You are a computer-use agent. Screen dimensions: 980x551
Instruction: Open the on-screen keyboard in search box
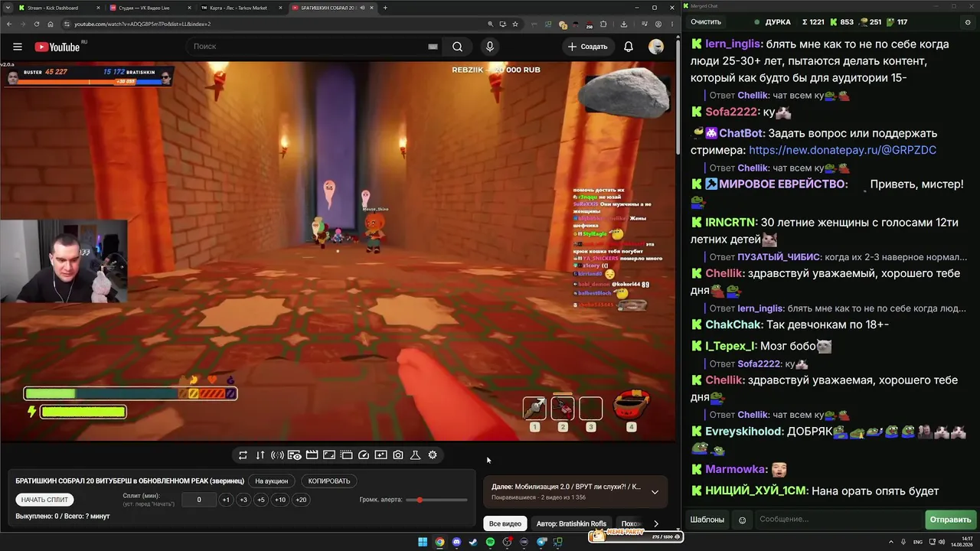point(433,47)
